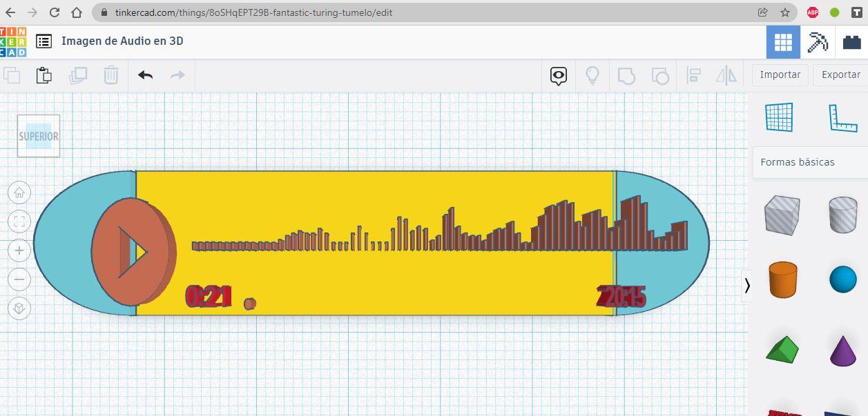
Task: Reload the browser page
Action: click(x=55, y=12)
